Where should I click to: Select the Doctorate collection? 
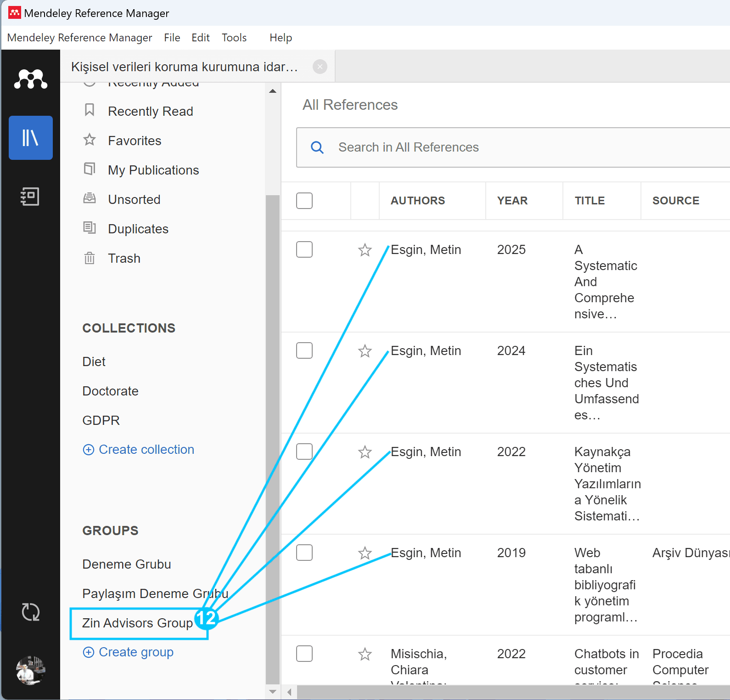coord(110,391)
